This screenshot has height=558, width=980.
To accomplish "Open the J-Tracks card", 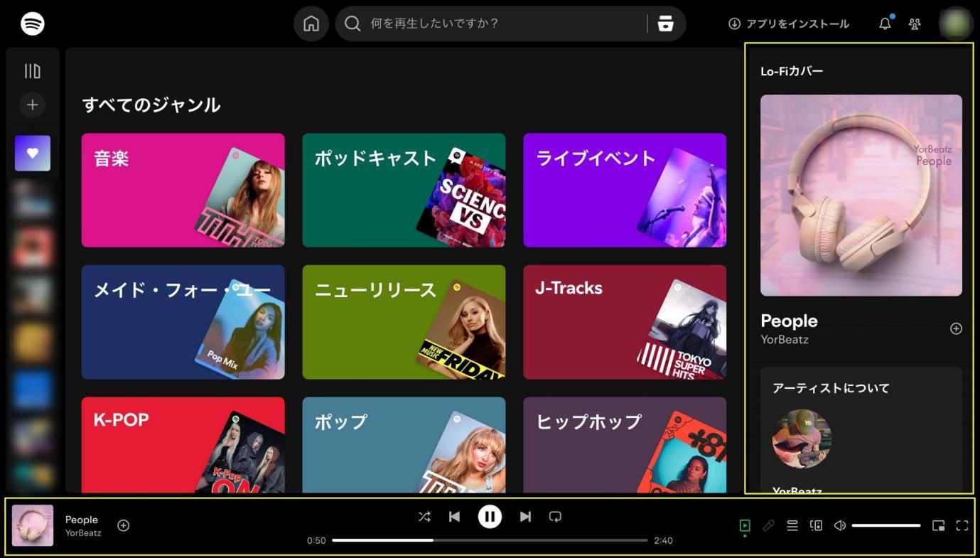I will point(625,322).
